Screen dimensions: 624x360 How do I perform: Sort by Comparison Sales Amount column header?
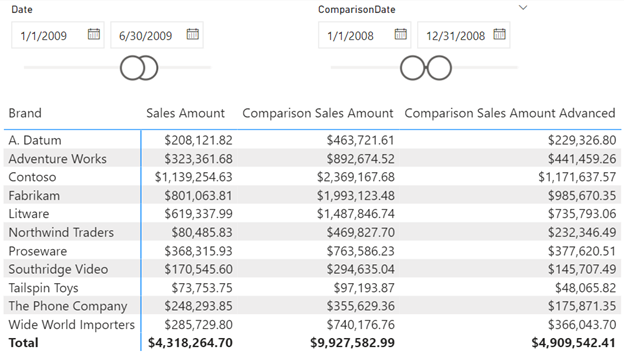(318, 113)
